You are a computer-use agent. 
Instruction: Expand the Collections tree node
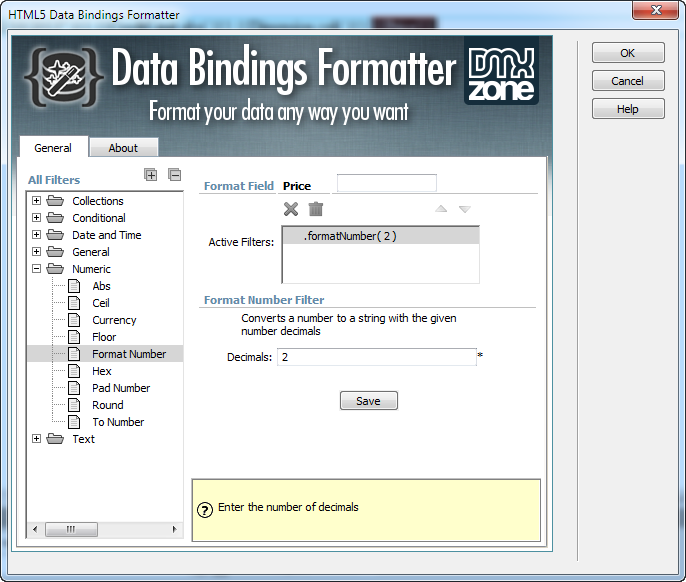coord(37,201)
